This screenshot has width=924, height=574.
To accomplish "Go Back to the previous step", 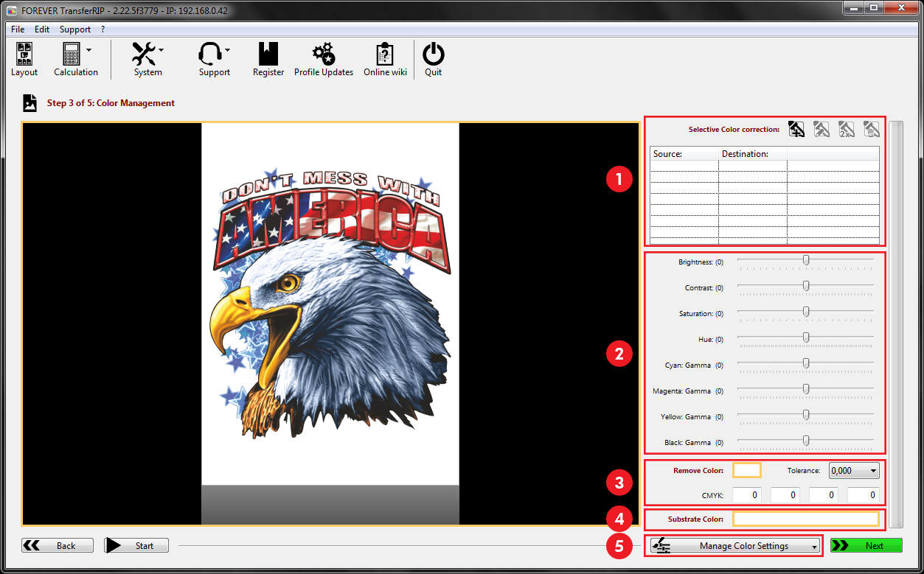I will tap(58, 545).
